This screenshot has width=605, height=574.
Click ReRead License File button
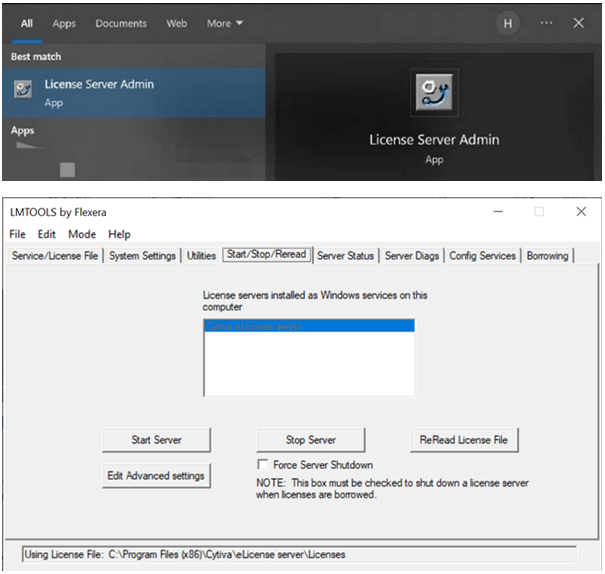464,440
